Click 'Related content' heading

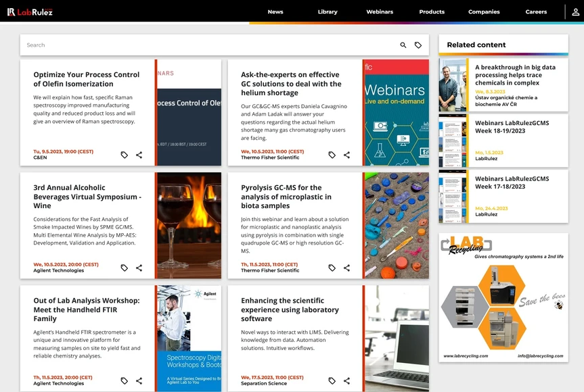click(x=476, y=45)
